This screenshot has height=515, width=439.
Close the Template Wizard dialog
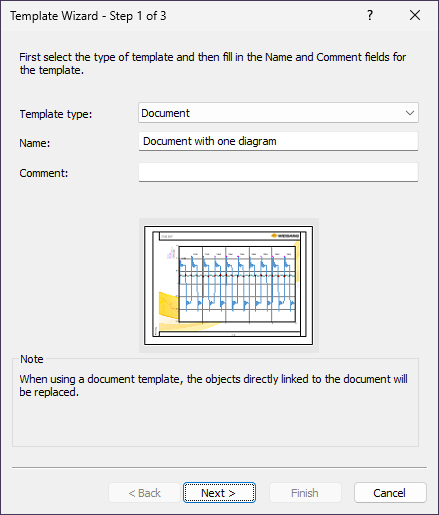coord(415,15)
